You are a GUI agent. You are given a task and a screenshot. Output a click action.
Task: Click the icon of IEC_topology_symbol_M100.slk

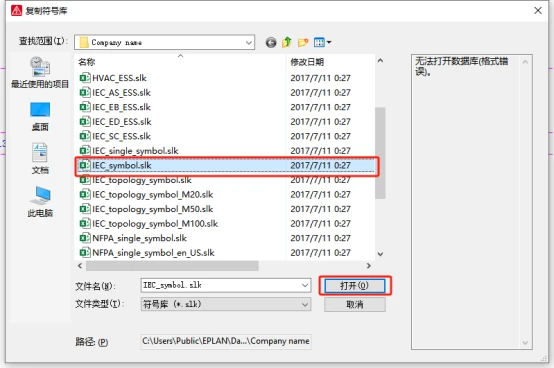[x=85, y=223]
